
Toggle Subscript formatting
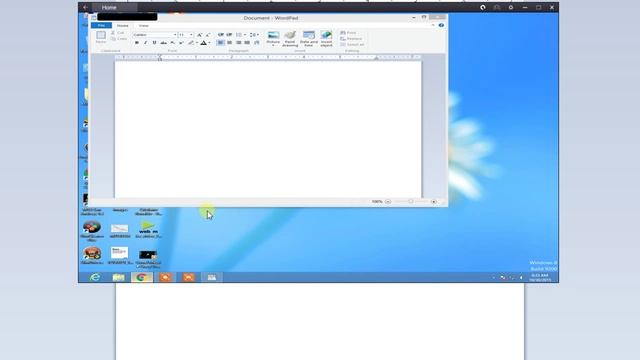pyautogui.click(x=172, y=43)
